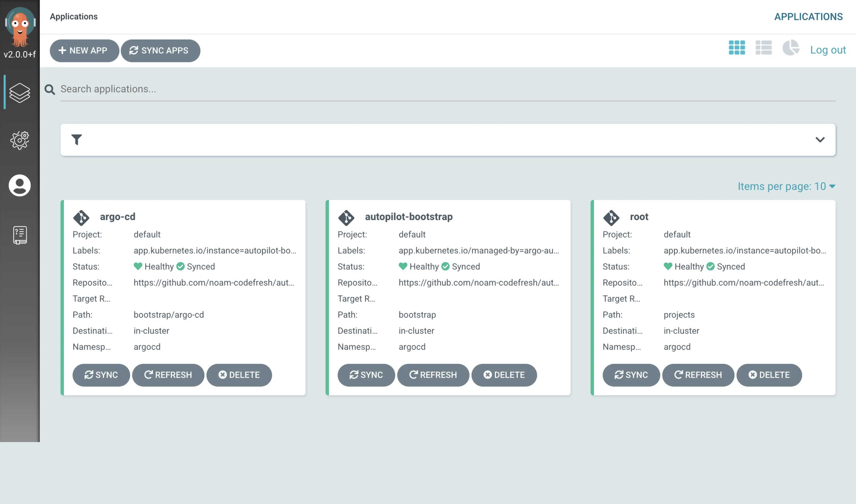
Task: Switch to summary pie chart view
Action: [790, 48]
